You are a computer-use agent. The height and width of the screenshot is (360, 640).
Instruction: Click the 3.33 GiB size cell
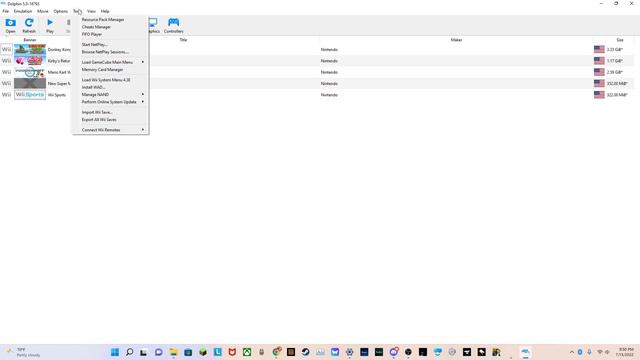[x=614, y=49]
